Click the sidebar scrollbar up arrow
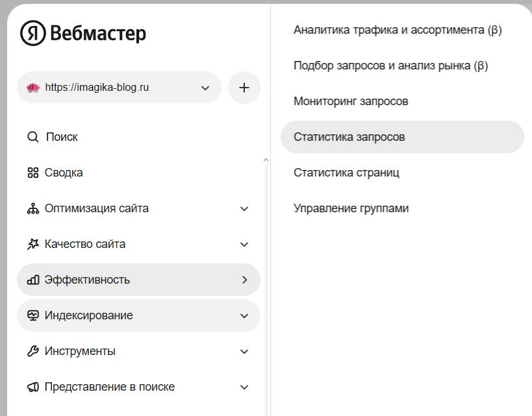Image resolution: width=532 pixels, height=416 pixels. pyautogui.click(x=265, y=160)
